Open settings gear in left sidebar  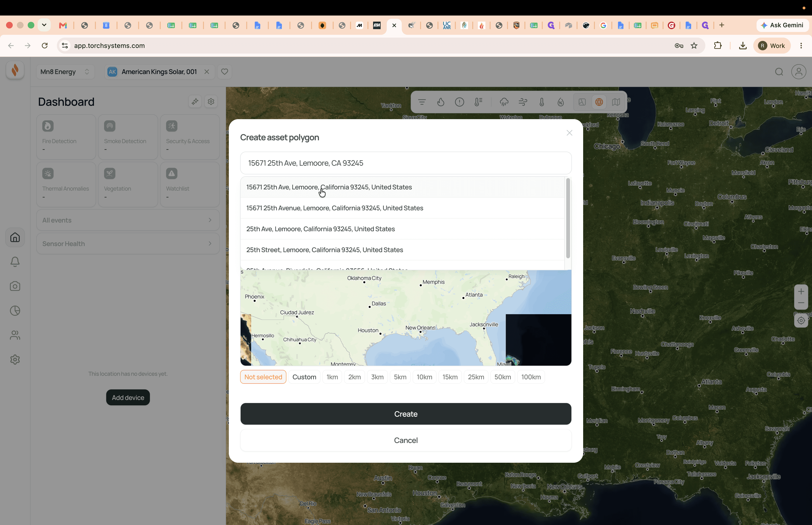pyautogui.click(x=15, y=360)
